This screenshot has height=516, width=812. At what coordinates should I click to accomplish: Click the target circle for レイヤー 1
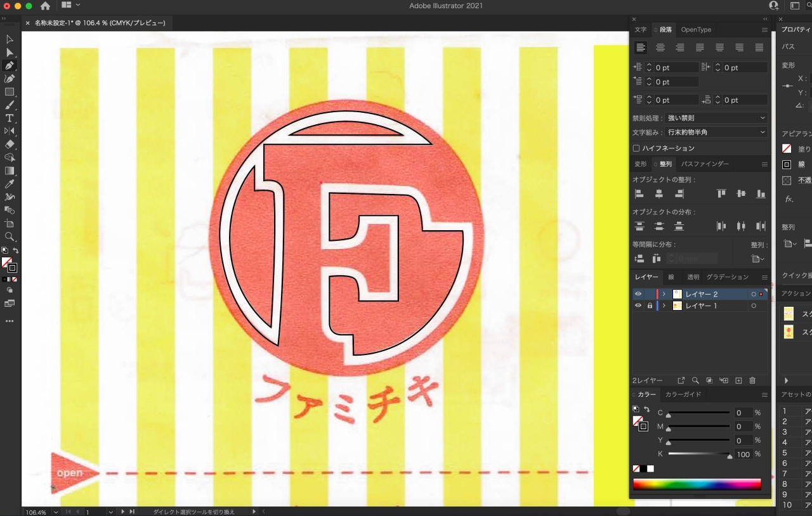pos(754,306)
